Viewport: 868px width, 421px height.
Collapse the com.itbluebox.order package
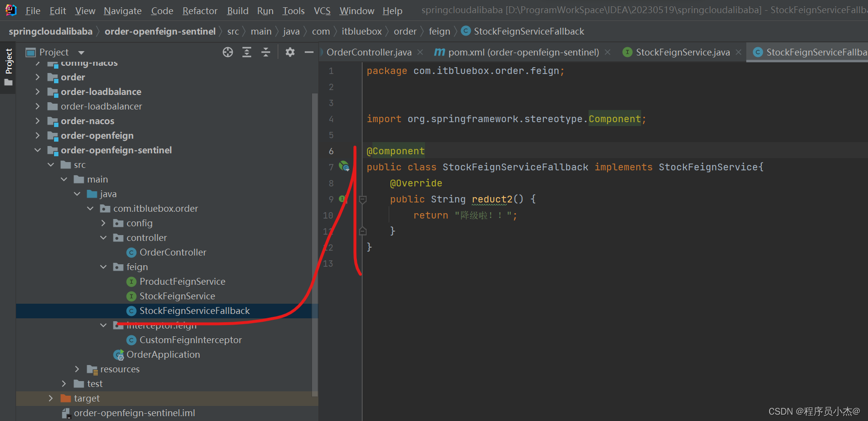(x=90, y=208)
